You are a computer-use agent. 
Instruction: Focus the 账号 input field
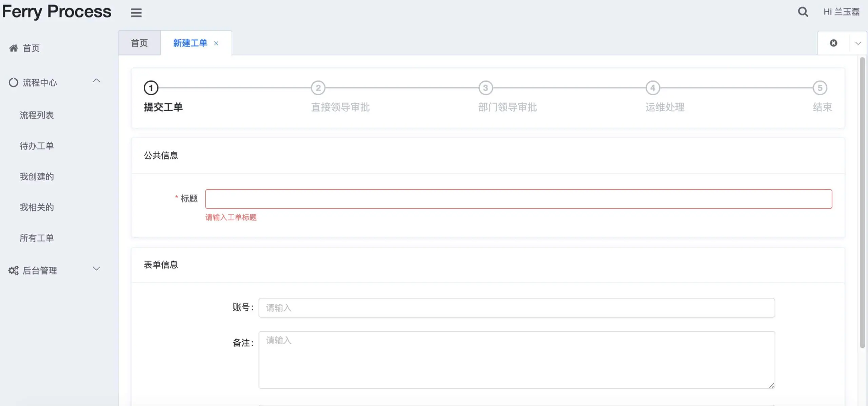pos(516,308)
